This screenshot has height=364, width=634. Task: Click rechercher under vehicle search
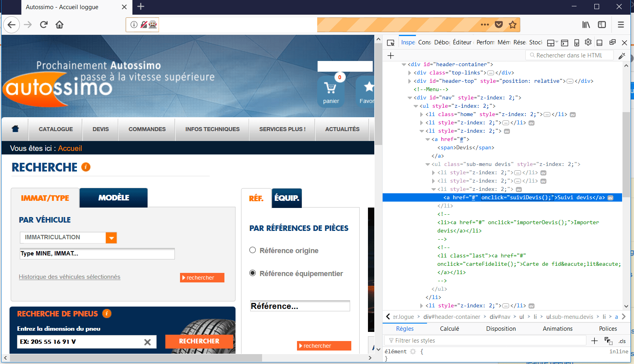point(202,278)
